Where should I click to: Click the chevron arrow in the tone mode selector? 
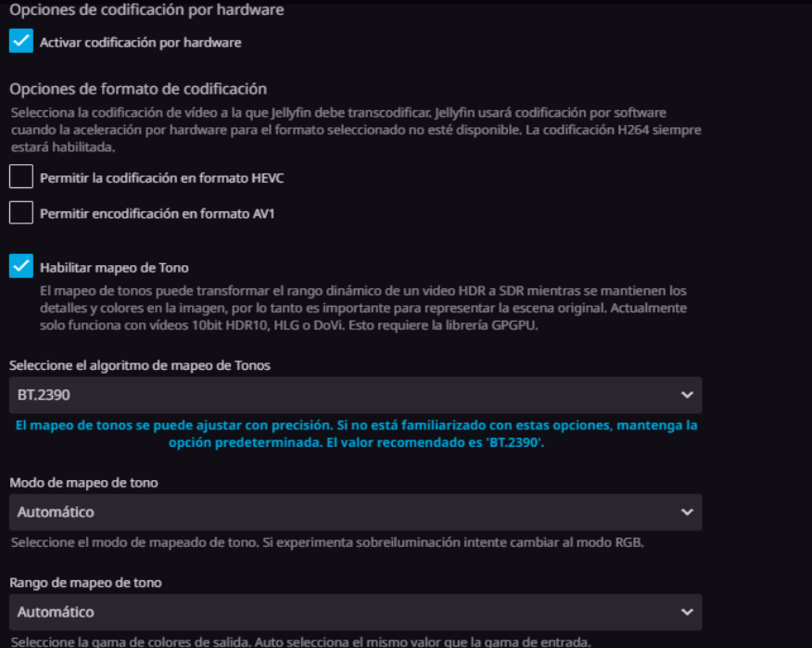(x=687, y=513)
